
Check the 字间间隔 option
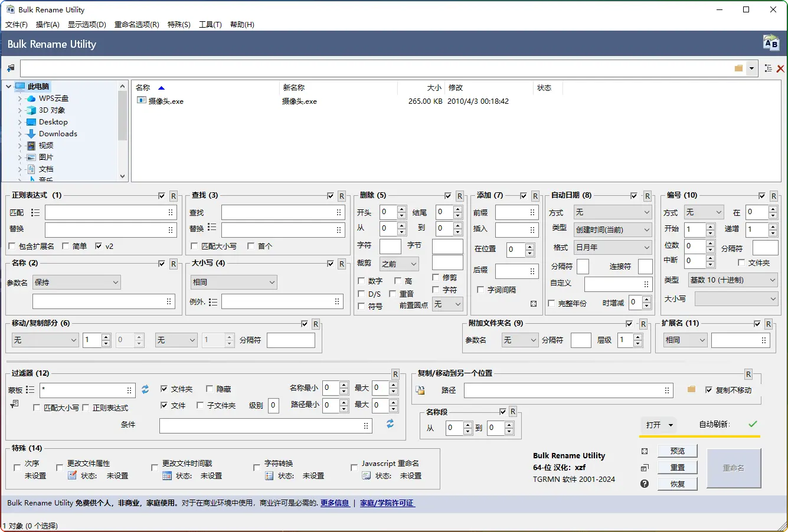(480, 290)
